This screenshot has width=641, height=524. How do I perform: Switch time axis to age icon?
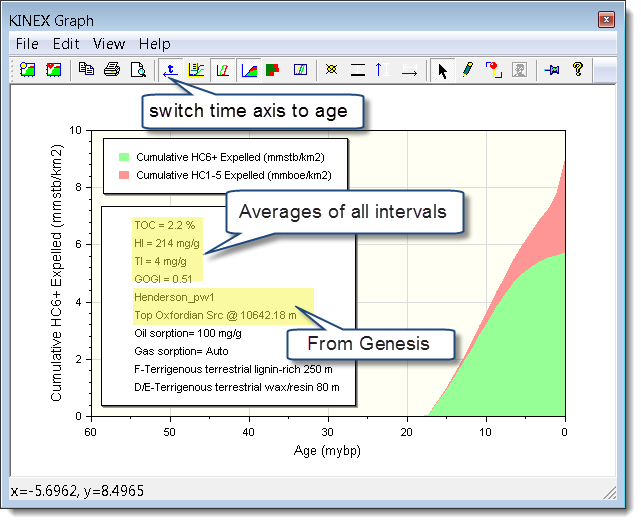[170, 70]
